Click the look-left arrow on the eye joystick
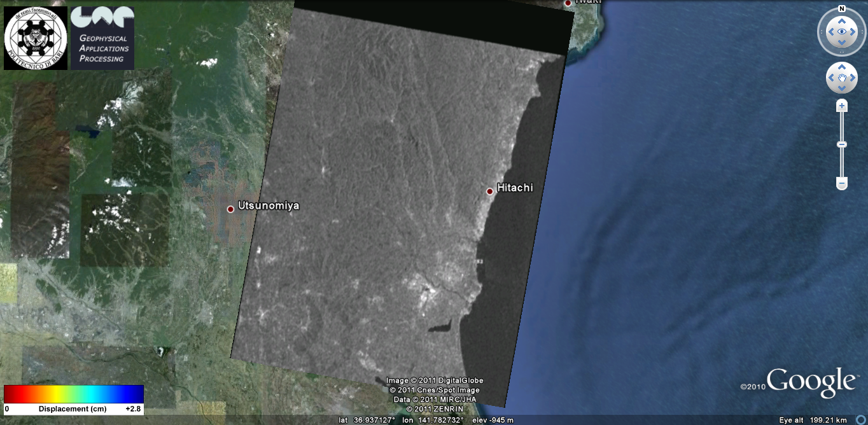 point(830,31)
